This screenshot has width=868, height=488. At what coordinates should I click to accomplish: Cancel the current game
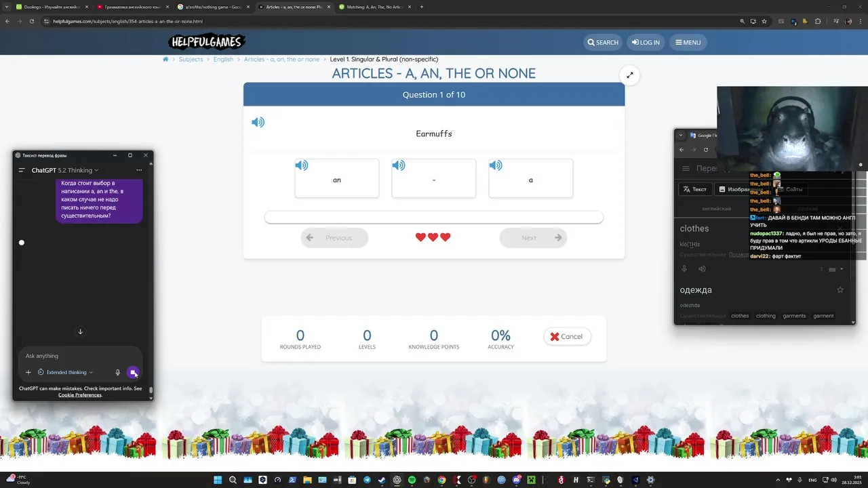click(567, 336)
